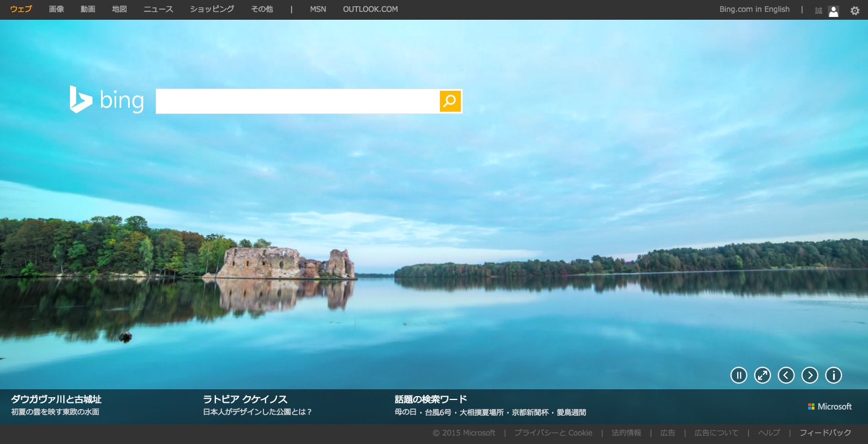
Task: Open the プライバシーと Cookie footer link
Action: point(553,433)
